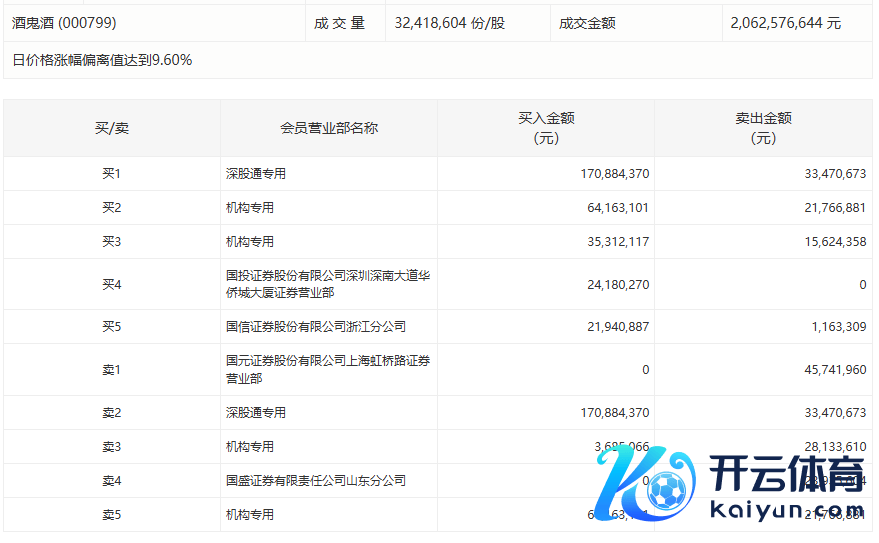Viewport: 879px width, 543px height.
Task: Click the volume value 32,418,604 份/股
Action: pyautogui.click(x=450, y=22)
